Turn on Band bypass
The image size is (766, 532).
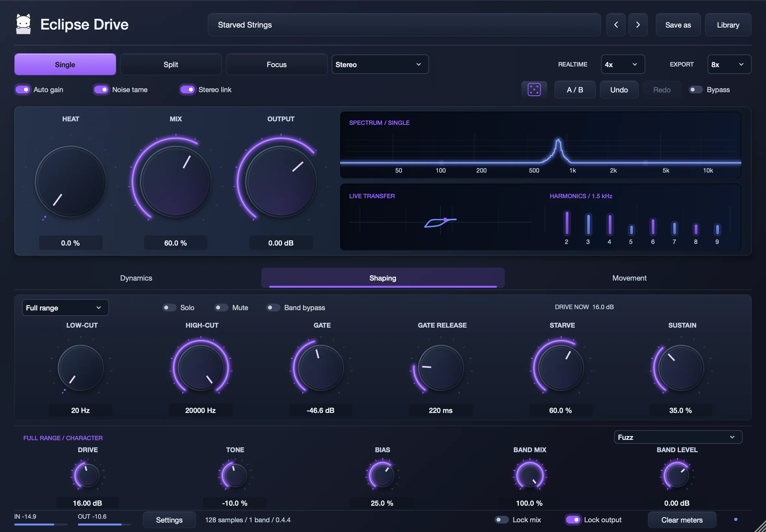coord(273,307)
